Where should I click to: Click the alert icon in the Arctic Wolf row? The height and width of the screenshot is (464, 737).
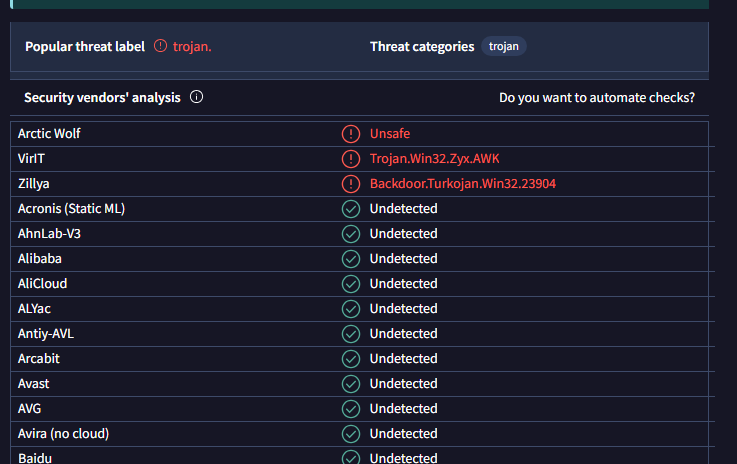pos(351,134)
